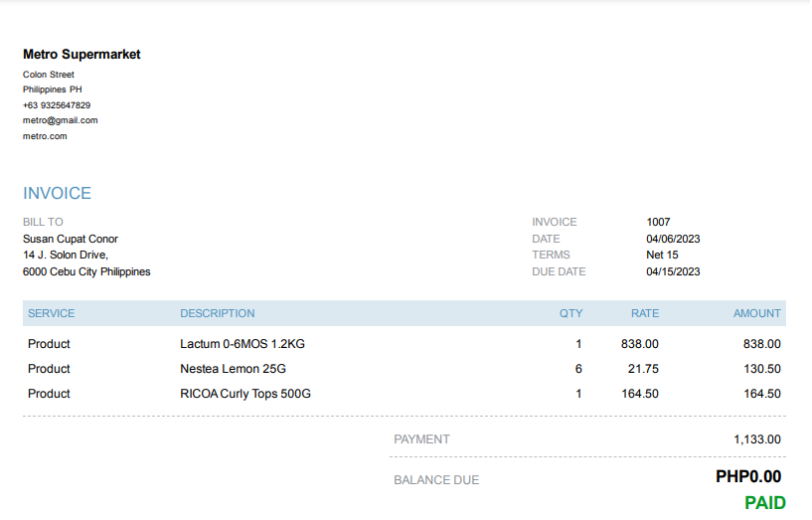Click the BALANCE DUE label
The height and width of the screenshot is (520, 812).
[x=436, y=480]
